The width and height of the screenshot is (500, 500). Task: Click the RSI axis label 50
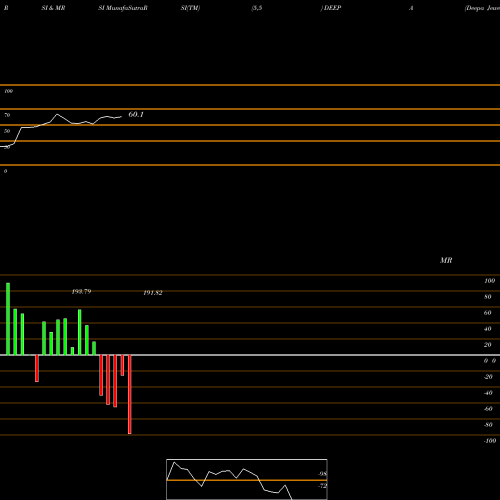tap(7, 131)
